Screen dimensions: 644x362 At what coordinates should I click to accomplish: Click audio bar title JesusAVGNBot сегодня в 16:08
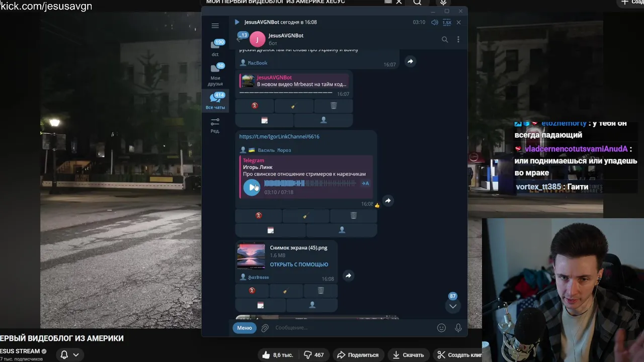click(281, 22)
